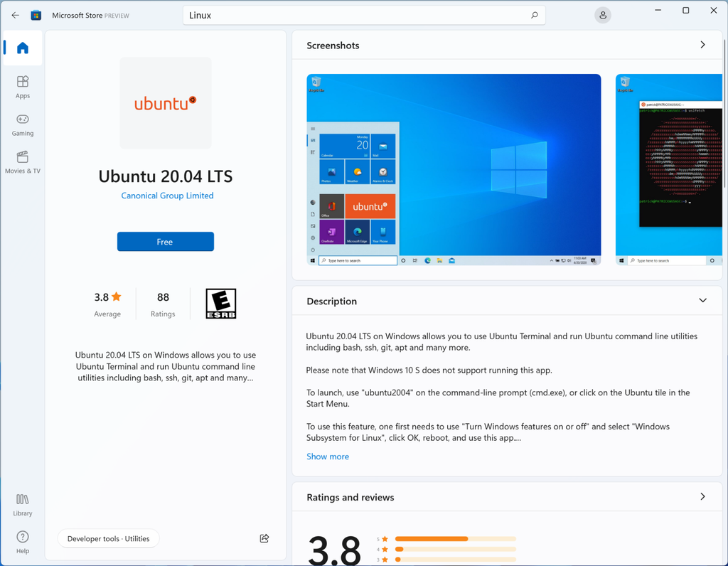Go back using the back arrow
728x566 pixels.
tap(14, 15)
